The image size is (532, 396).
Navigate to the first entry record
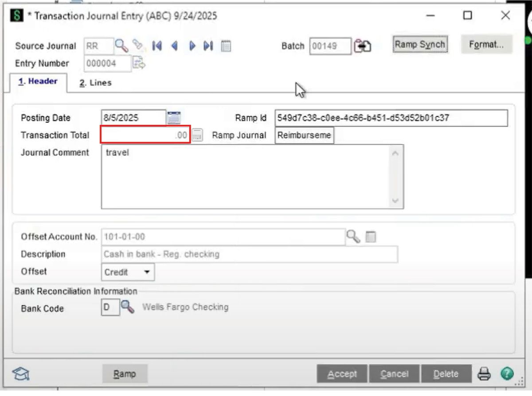[x=157, y=46]
